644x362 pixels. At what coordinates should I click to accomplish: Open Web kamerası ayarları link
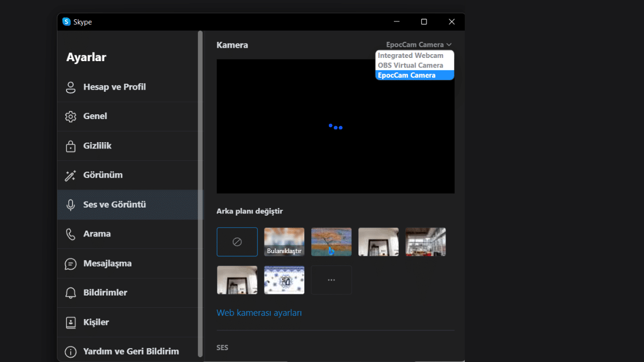[259, 313]
